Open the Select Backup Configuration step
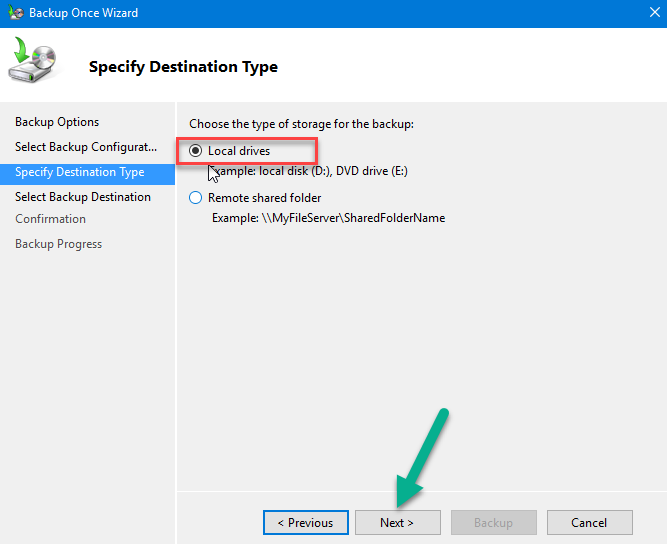This screenshot has width=667, height=544. (x=86, y=147)
